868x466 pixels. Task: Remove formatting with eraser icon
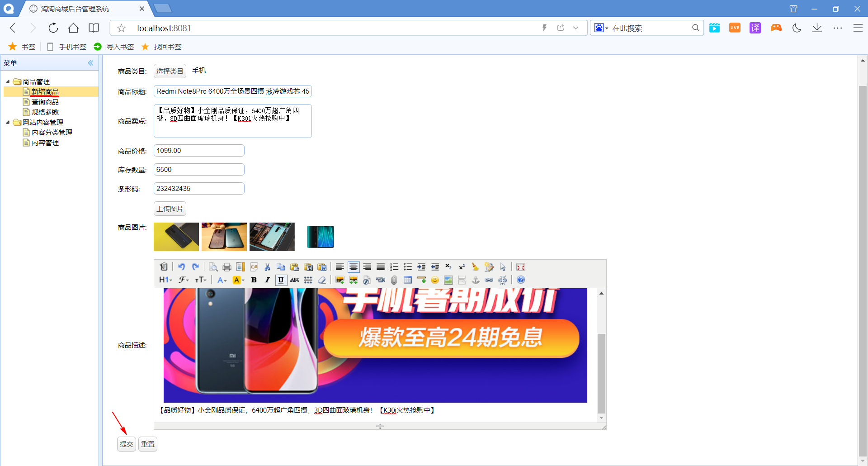coord(321,280)
